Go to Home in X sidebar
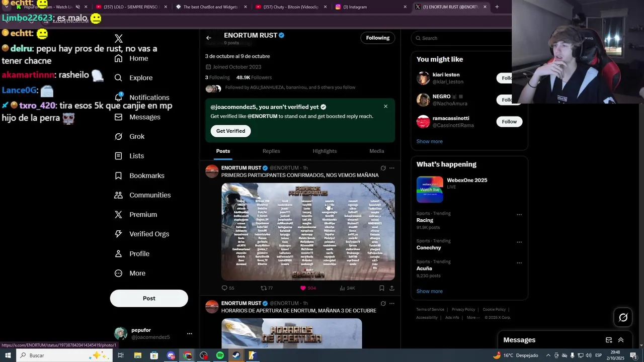 click(131, 58)
